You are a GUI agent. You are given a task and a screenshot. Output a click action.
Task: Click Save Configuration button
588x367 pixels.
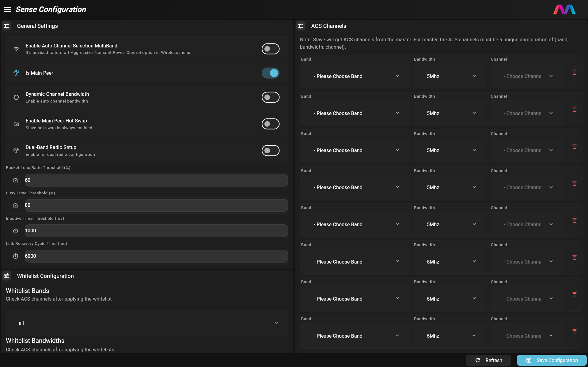[552, 360]
